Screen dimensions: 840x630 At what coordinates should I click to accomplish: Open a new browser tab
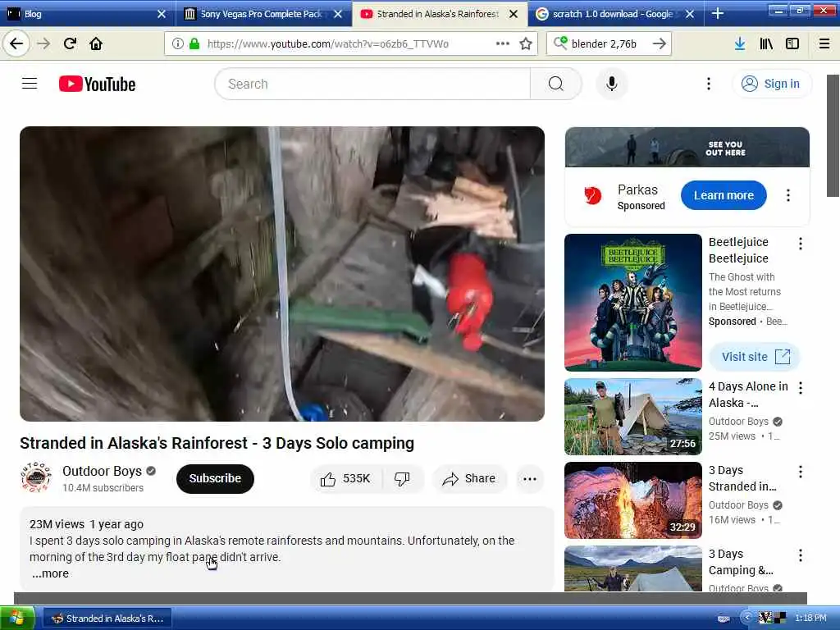pyautogui.click(x=718, y=13)
